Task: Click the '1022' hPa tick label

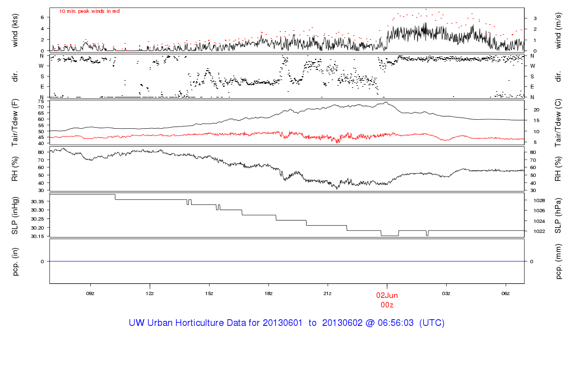Action: (x=539, y=231)
